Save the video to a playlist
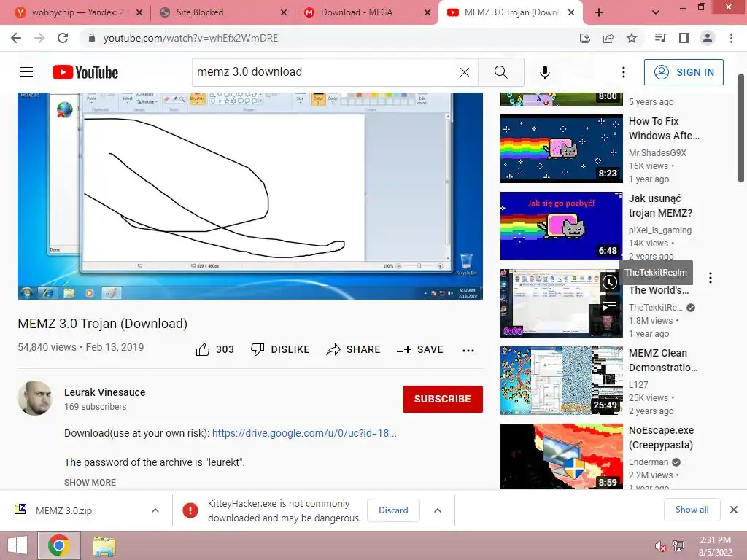 coord(419,349)
